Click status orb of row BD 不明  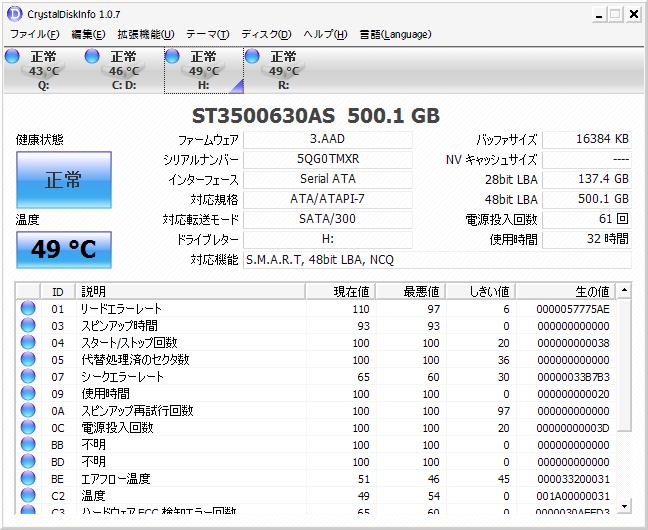tap(28, 461)
